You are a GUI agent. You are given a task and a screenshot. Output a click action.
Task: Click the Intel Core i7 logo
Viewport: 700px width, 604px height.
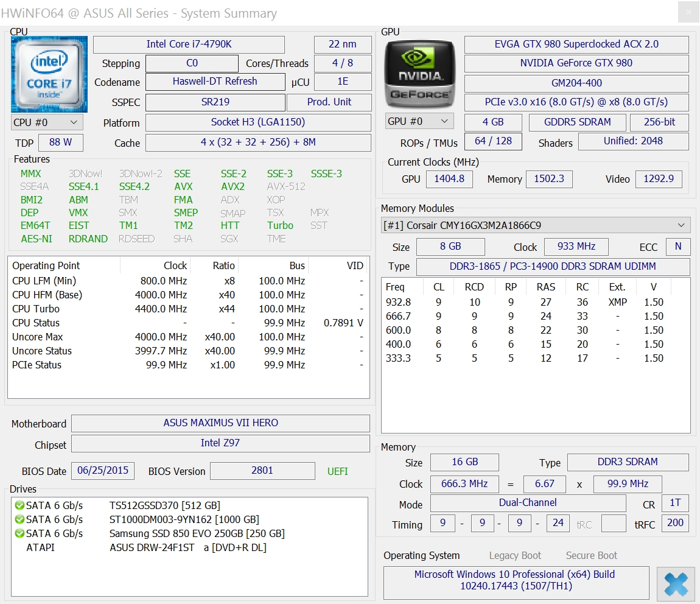click(x=49, y=74)
